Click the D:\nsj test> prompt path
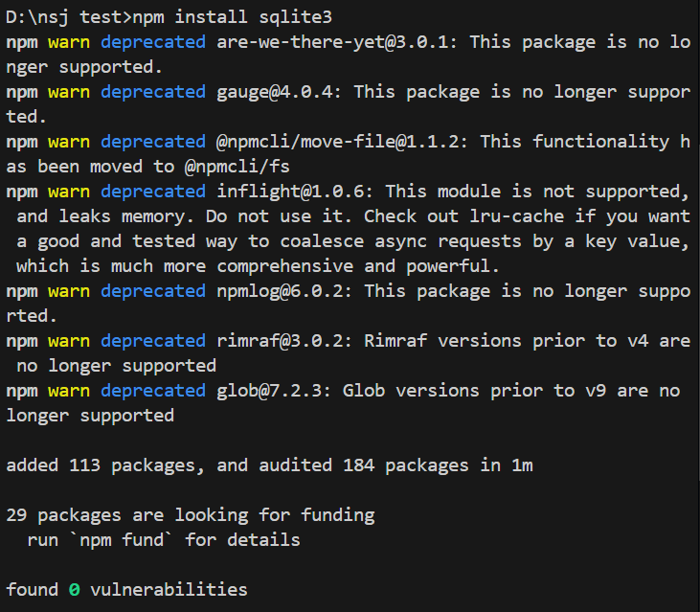 pyautogui.click(x=68, y=17)
